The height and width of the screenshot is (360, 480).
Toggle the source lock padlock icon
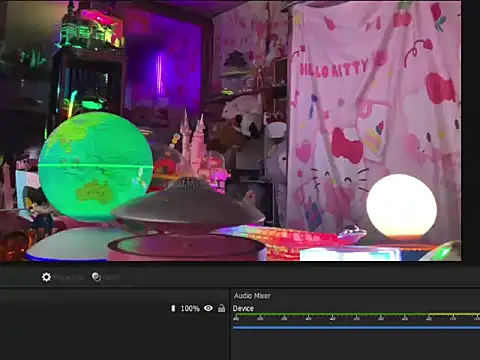click(x=221, y=308)
